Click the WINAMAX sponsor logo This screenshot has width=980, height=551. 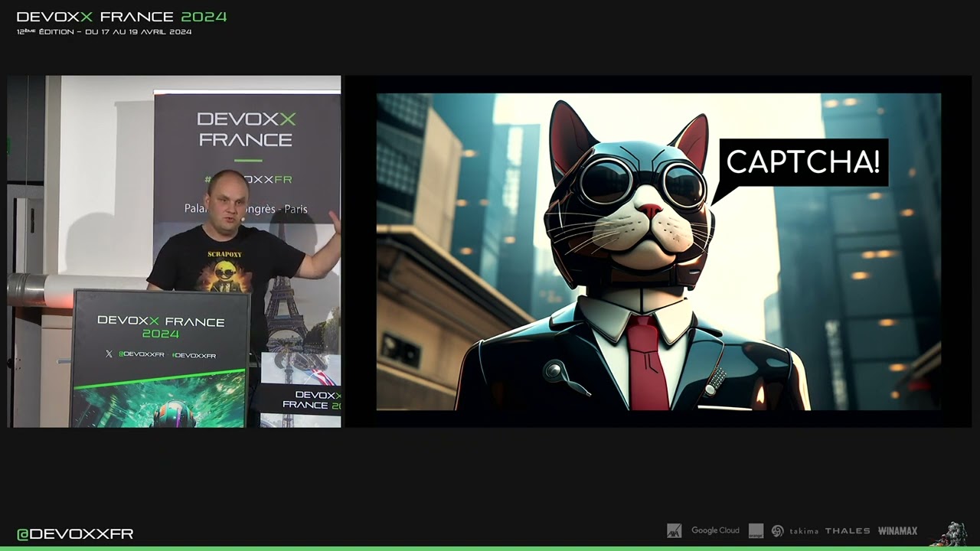click(x=897, y=530)
